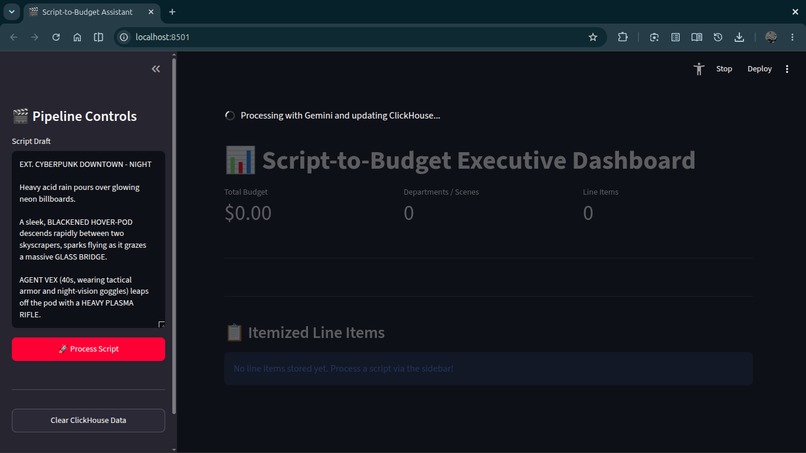
Task: Click the Processing with Gemini status text
Action: point(340,116)
